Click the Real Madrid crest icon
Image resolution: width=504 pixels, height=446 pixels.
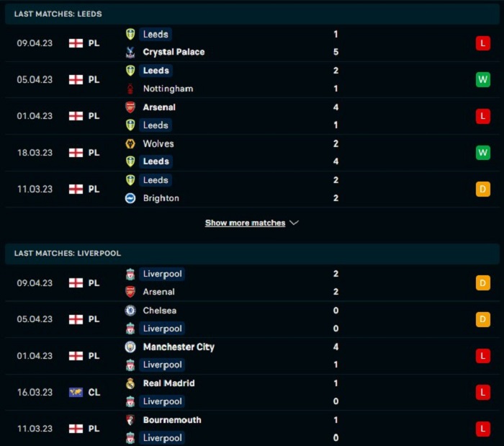(x=130, y=383)
